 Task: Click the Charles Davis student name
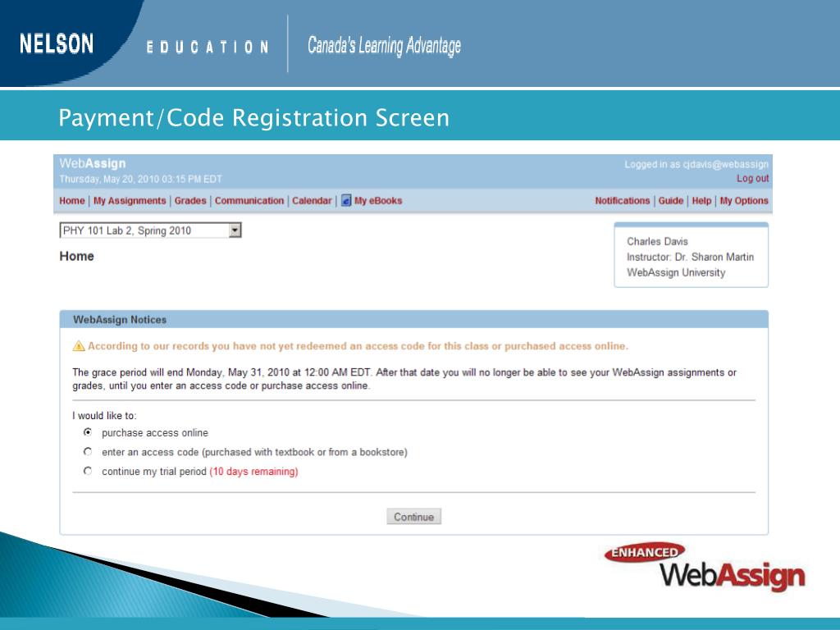point(657,242)
